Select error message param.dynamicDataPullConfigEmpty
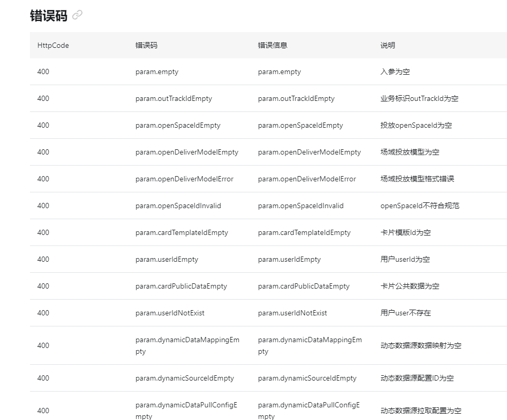 point(309,411)
